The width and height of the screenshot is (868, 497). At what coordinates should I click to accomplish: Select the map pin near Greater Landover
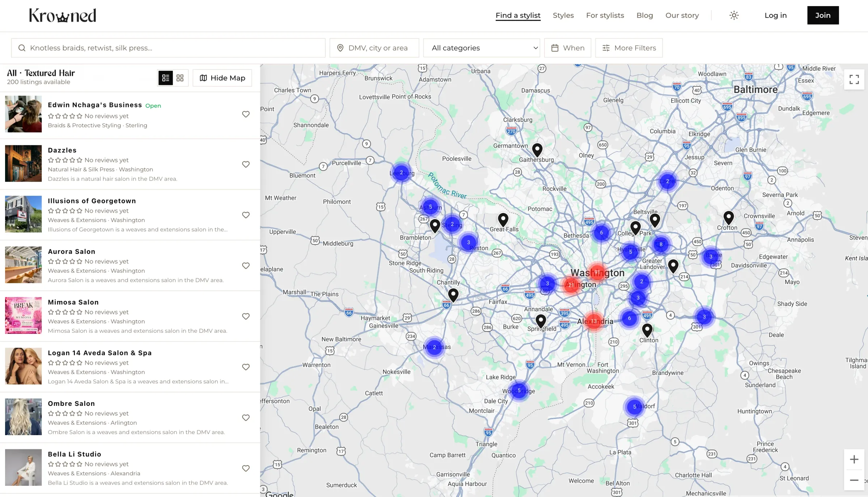tap(673, 266)
